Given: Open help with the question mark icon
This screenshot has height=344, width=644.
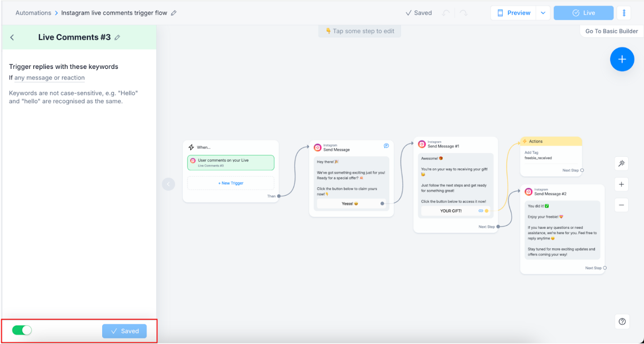Looking at the screenshot, I should click(622, 321).
